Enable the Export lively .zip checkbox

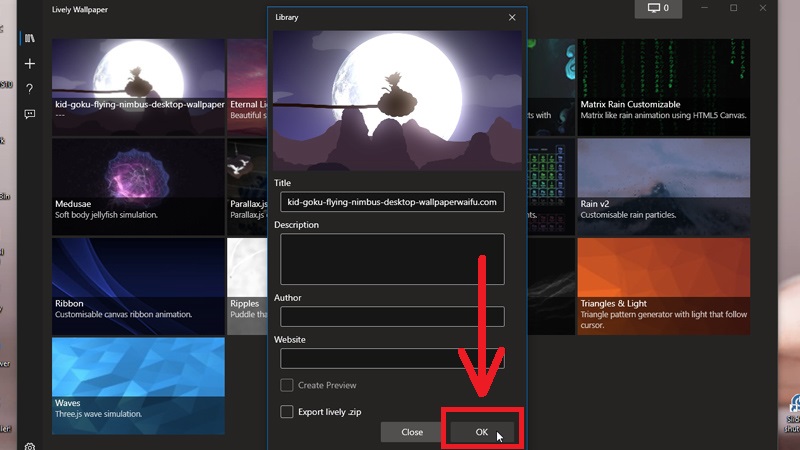click(287, 411)
